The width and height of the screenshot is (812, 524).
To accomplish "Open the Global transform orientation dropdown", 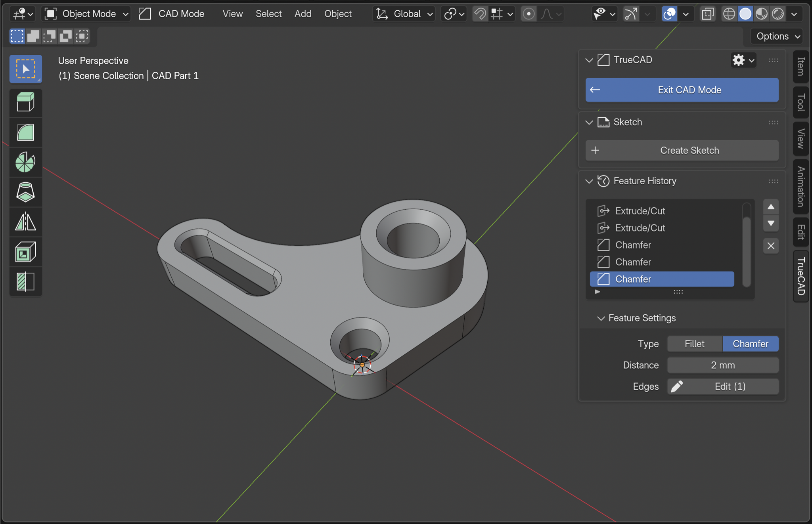I will pyautogui.click(x=404, y=14).
